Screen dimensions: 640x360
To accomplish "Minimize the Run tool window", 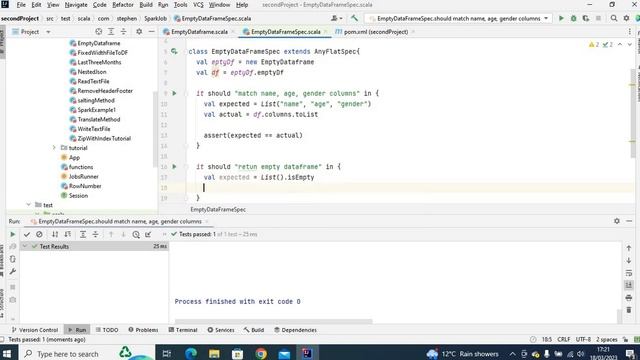I will point(629,221).
